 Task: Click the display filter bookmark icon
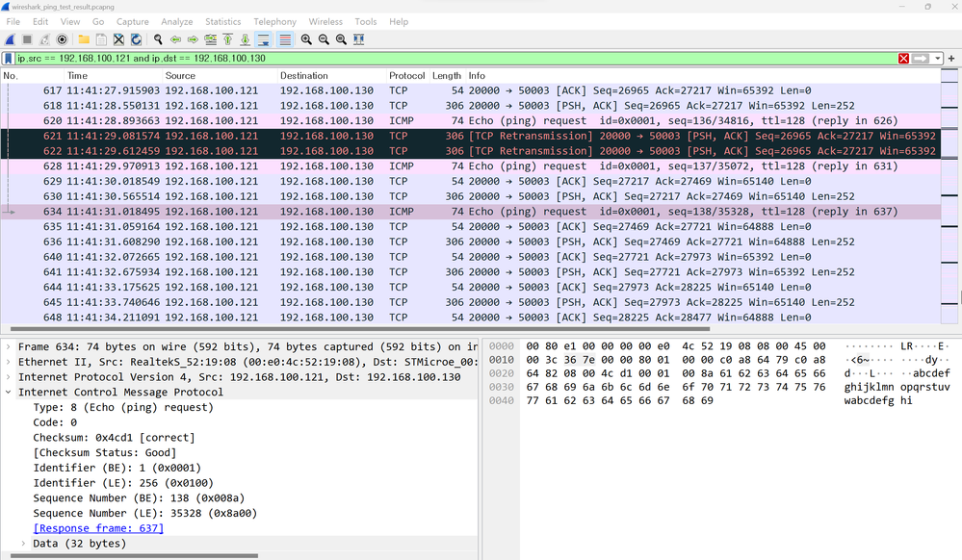click(8, 59)
